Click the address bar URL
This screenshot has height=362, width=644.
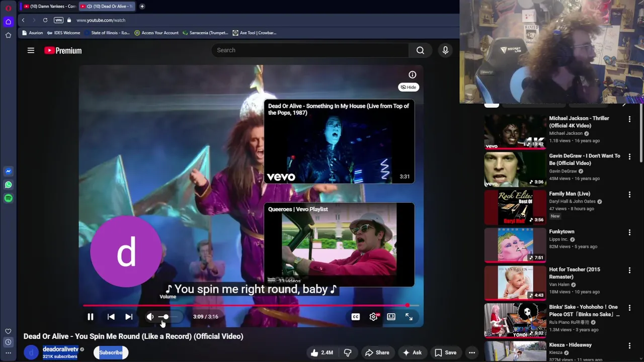tap(101, 20)
